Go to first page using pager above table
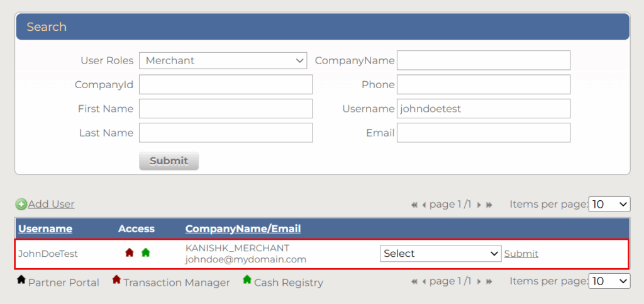Screen dimensions: 644x304 [x=414, y=205]
